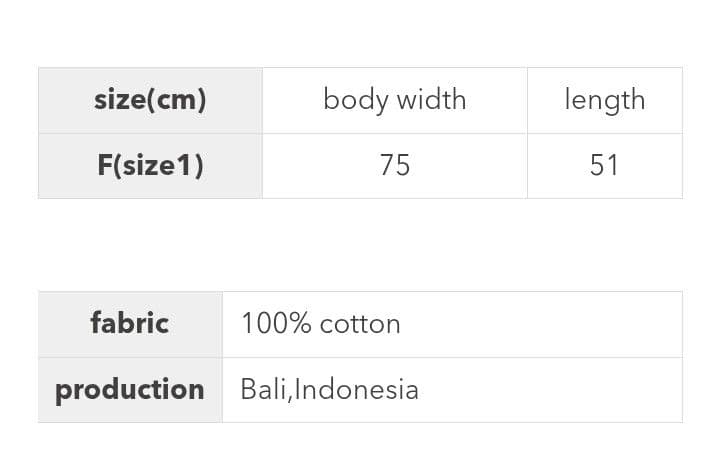
Task: Select the F(size1) row label
Action: (150, 165)
